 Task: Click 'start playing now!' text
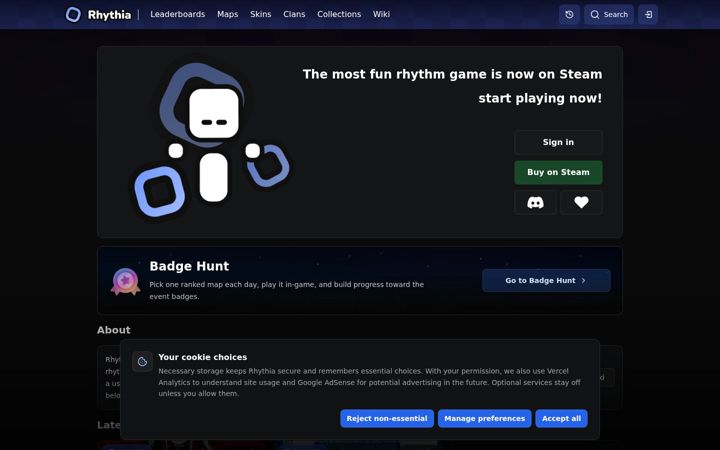coord(540,98)
